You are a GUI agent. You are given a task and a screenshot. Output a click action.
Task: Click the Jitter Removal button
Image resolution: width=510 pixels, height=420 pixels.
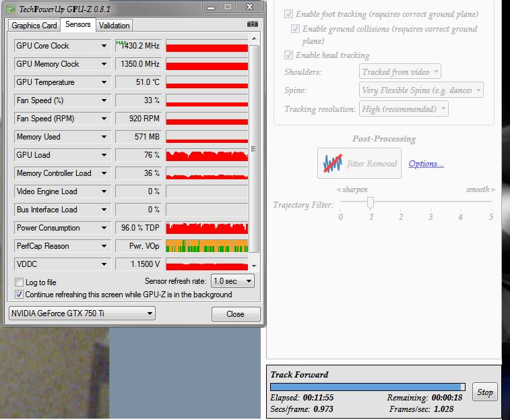click(359, 163)
